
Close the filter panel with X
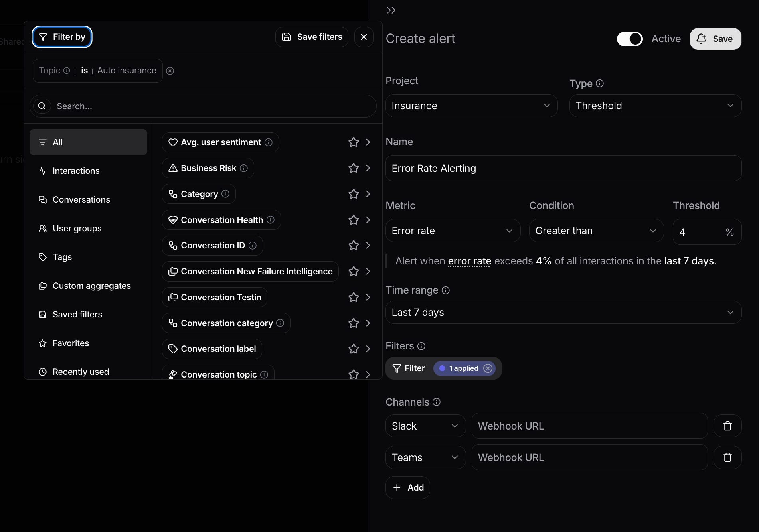[364, 37]
